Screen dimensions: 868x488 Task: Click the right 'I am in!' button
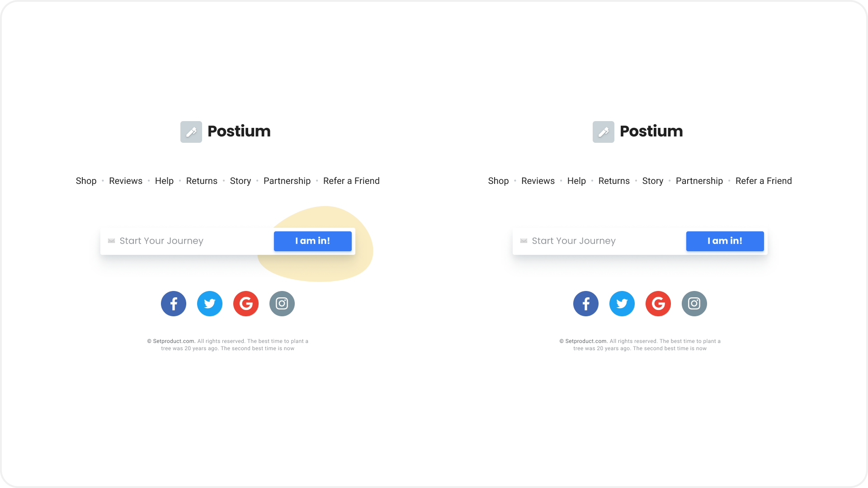725,241
